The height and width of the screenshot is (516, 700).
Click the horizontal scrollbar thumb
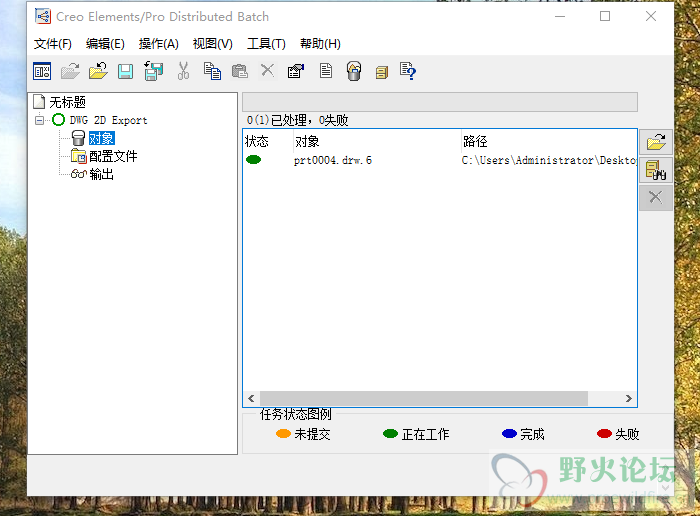click(x=424, y=398)
